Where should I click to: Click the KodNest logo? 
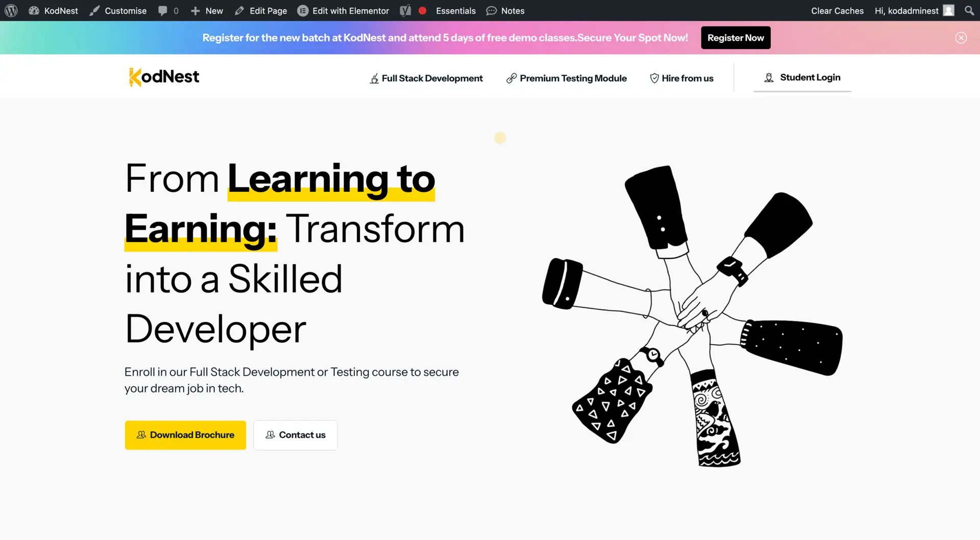point(164,77)
